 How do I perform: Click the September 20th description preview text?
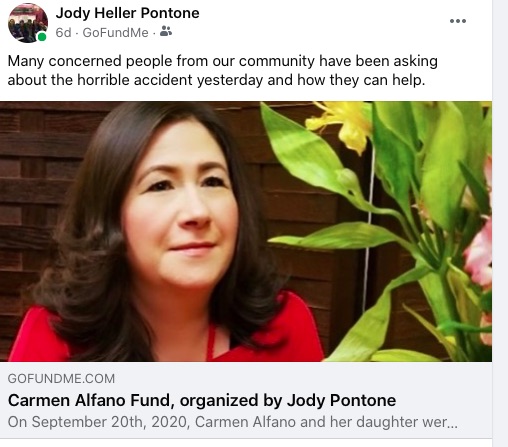point(233,422)
